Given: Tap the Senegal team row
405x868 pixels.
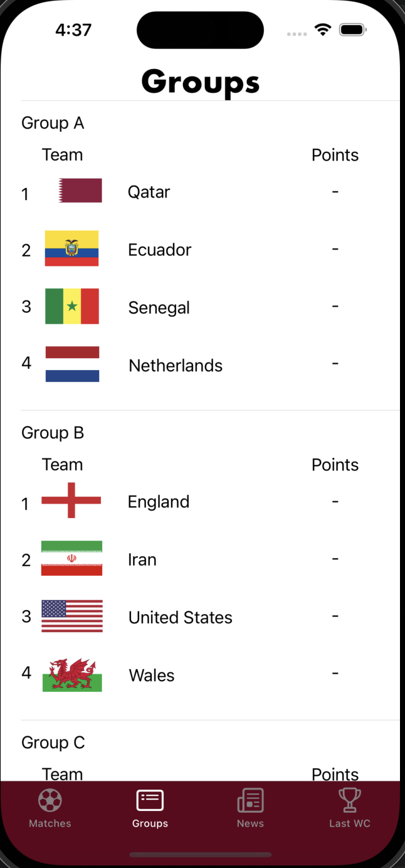Looking at the screenshot, I should point(159,307).
